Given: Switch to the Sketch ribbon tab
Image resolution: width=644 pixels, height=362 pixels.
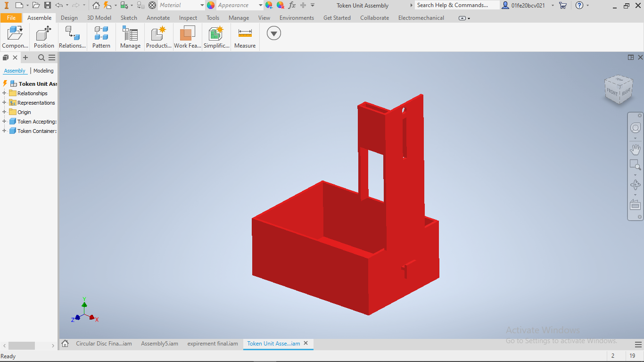Looking at the screenshot, I should [x=129, y=18].
